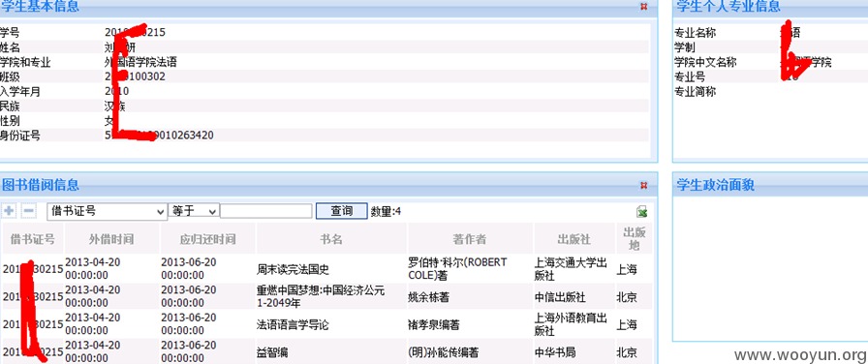Click the 入学年月 field label

(x=20, y=92)
